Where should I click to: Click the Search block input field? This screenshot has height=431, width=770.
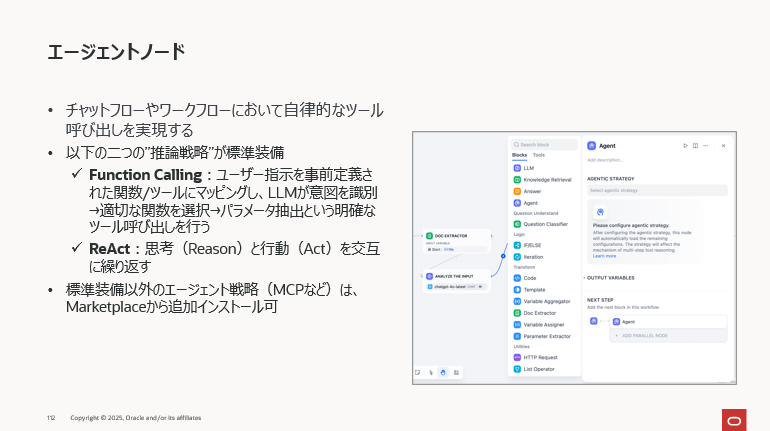point(544,145)
